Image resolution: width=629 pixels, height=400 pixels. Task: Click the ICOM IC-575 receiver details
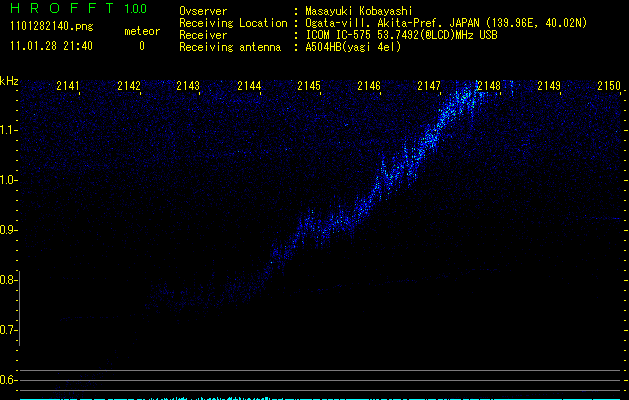click(x=401, y=35)
